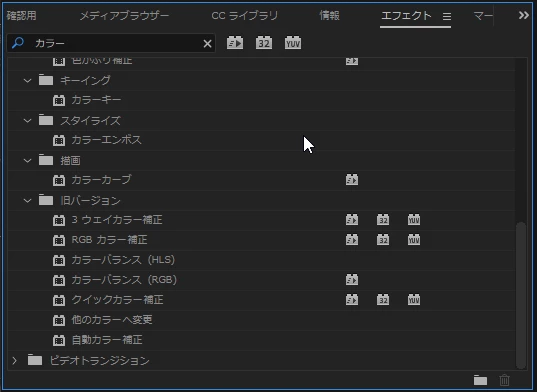Select the エフェクト tab
The image size is (537, 392).
(x=406, y=16)
